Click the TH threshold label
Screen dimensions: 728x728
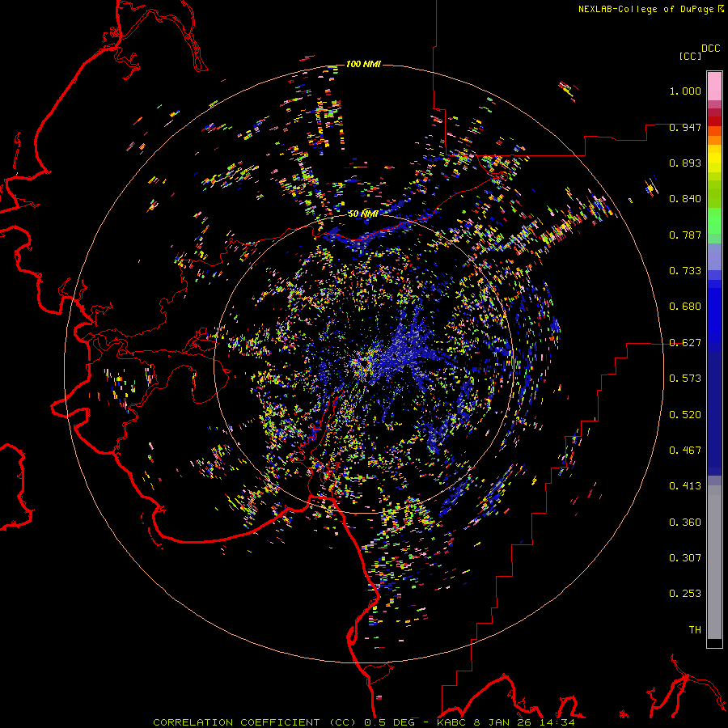coord(695,630)
